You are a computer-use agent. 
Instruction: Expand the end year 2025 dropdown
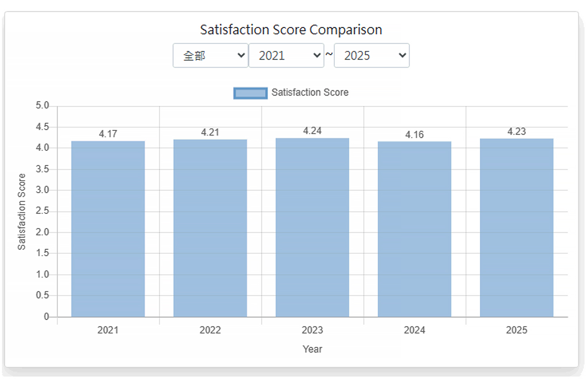click(371, 56)
